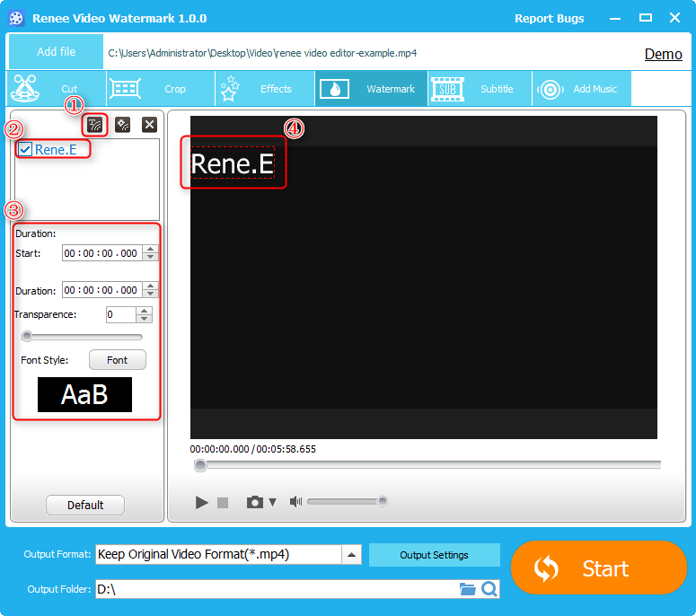This screenshot has height=616, width=696.
Task: Select Rene.E watermark text in preview
Action: click(x=232, y=163)
